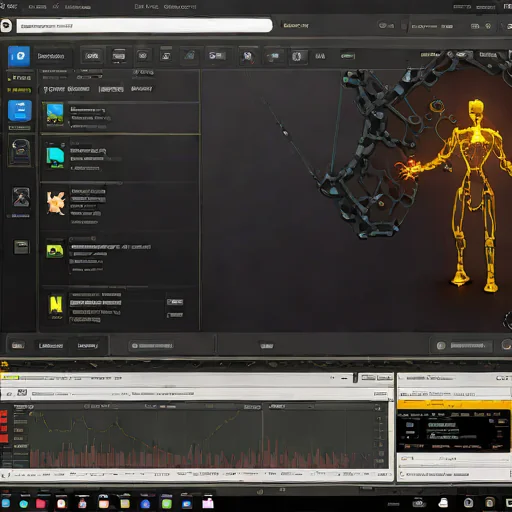Select the teal graph-shaped toolbar icon
Screen dimensions: 512x512
click(190, 55)
